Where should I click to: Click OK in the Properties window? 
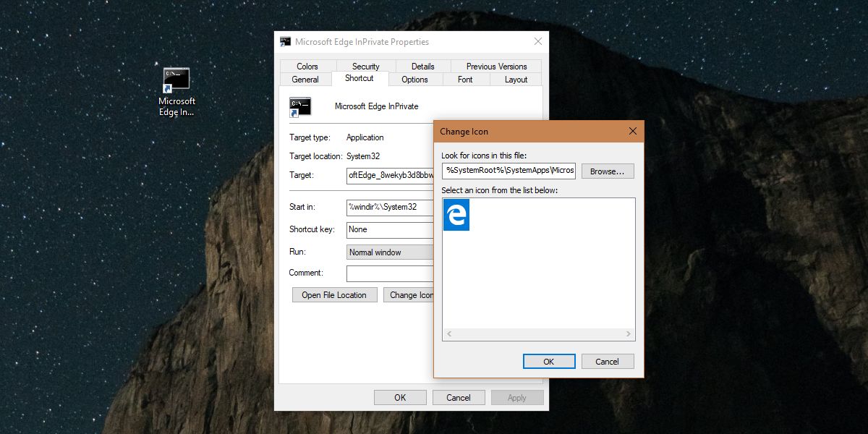(x=400, y=397)
